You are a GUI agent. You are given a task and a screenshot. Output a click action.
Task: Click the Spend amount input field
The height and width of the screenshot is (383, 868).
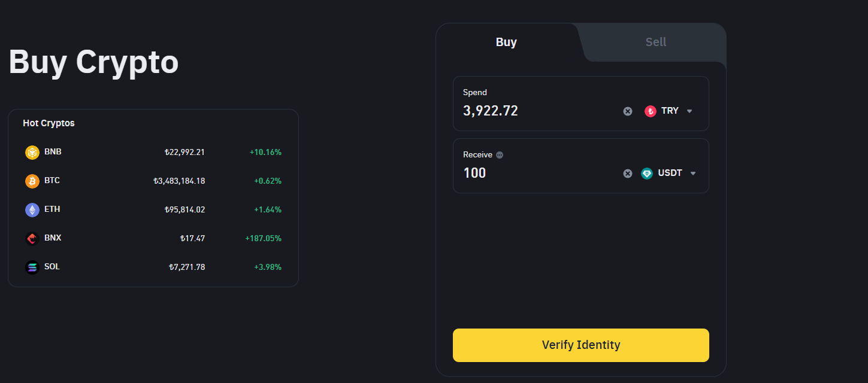click(x=539, y=111)
